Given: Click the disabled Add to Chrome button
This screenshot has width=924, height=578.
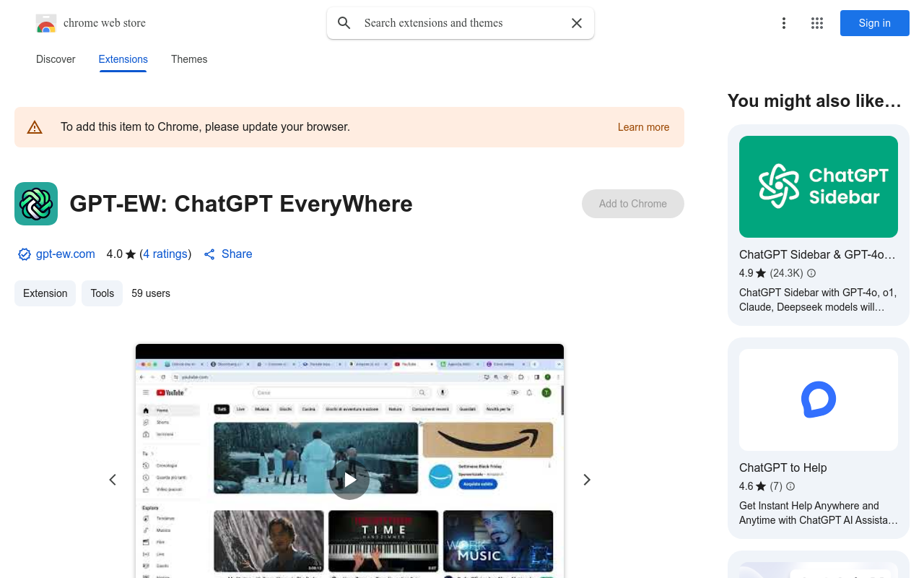Looking at the screenshot, I should click(633, 204).
